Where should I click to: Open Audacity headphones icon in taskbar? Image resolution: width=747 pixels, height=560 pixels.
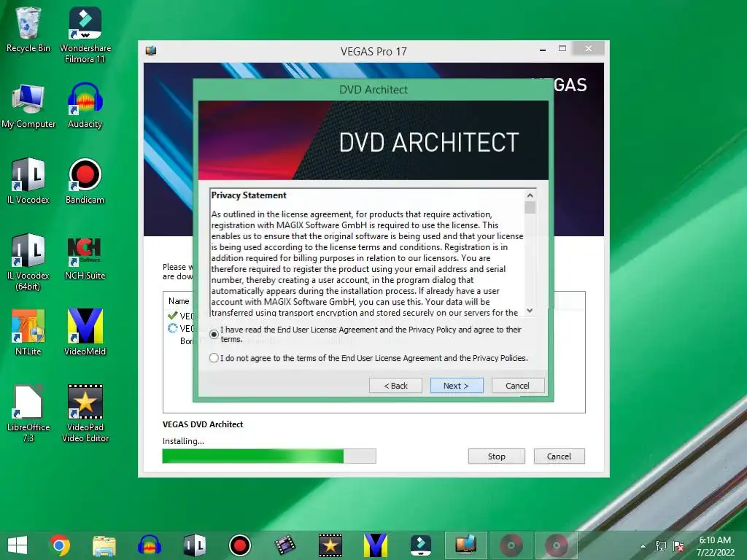click(149, 545)
